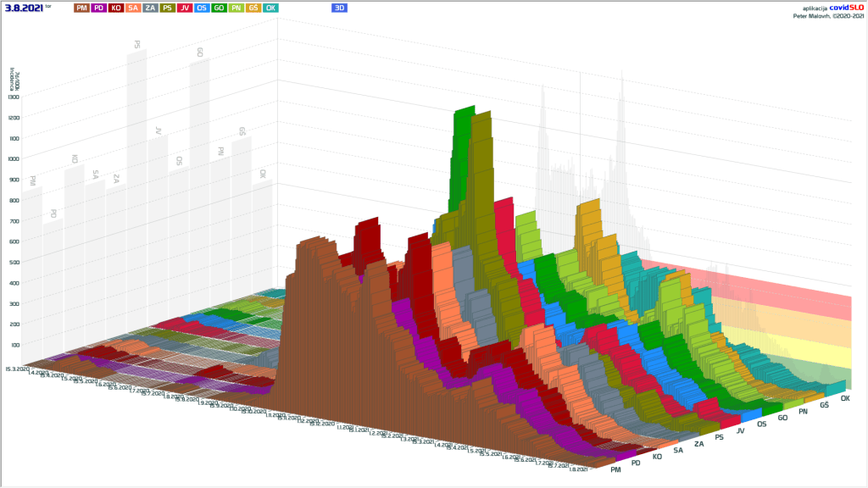
Task: Toggle the GŠ legend button at top
Action: 253,8
